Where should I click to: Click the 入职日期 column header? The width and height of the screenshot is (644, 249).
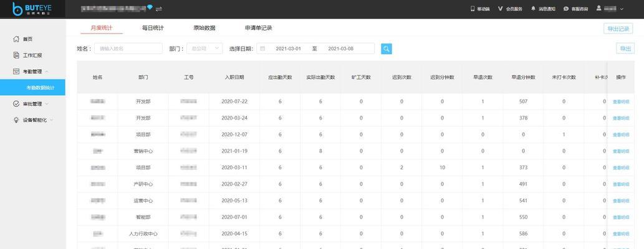pos(234,77)
